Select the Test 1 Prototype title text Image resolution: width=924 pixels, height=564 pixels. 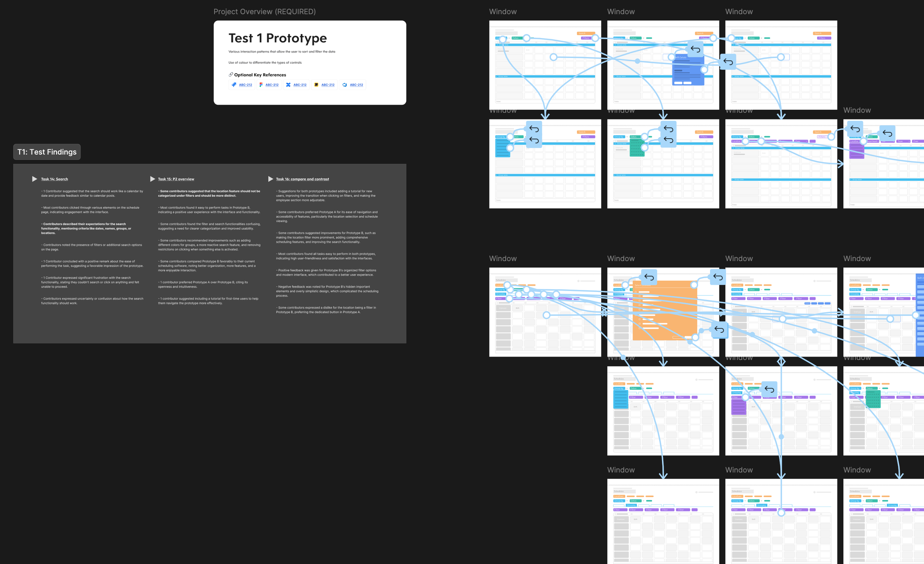[278, 38]
